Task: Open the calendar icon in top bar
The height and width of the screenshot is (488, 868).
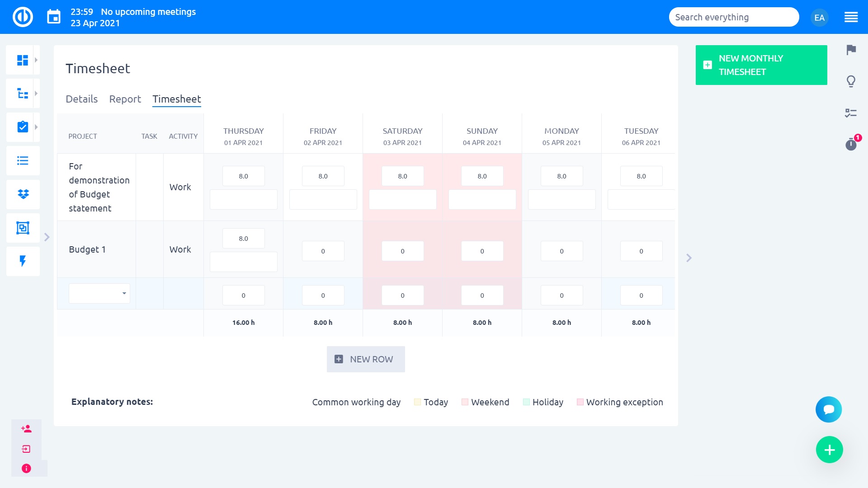Action: point(54,16)
